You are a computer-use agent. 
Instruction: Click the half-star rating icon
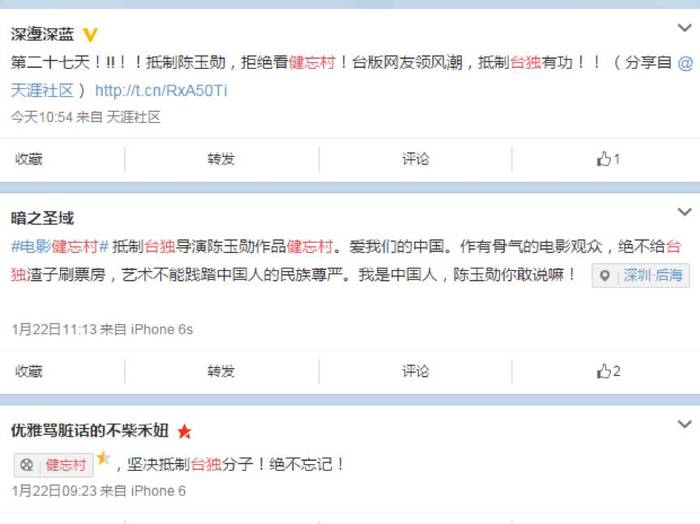(103, 457)
